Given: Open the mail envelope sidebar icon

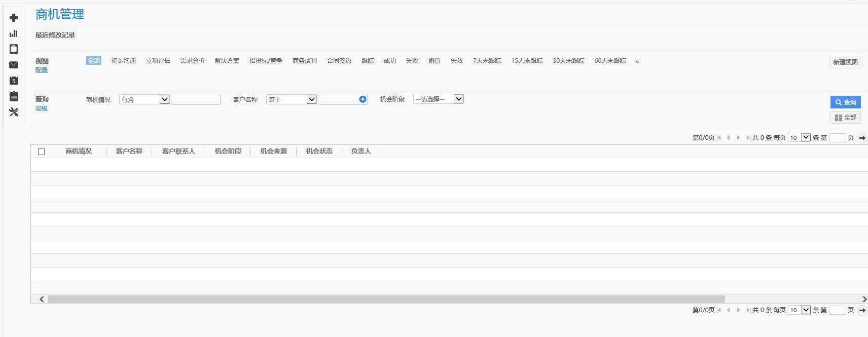Looking at the screenshot, I should point(14,65).
